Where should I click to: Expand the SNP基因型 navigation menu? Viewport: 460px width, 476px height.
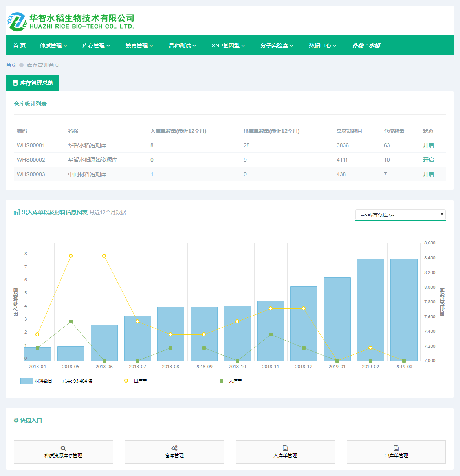click(228, 46)
